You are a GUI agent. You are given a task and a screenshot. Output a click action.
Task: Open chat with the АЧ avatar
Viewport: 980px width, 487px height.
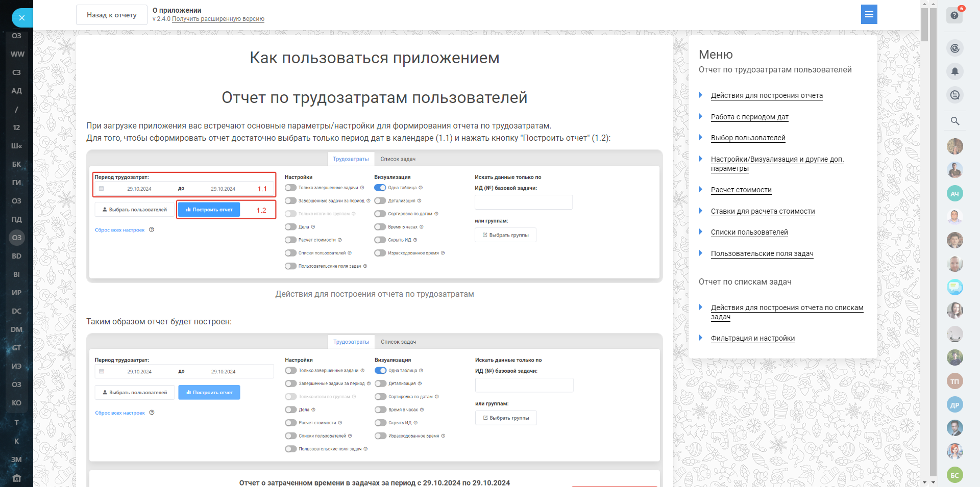click(x=954, y=193)
